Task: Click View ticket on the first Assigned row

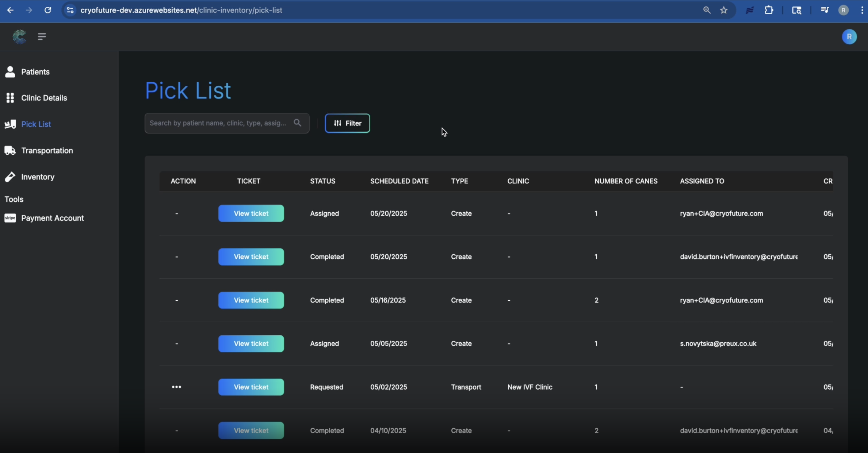Action: click(x=251, y=213)
